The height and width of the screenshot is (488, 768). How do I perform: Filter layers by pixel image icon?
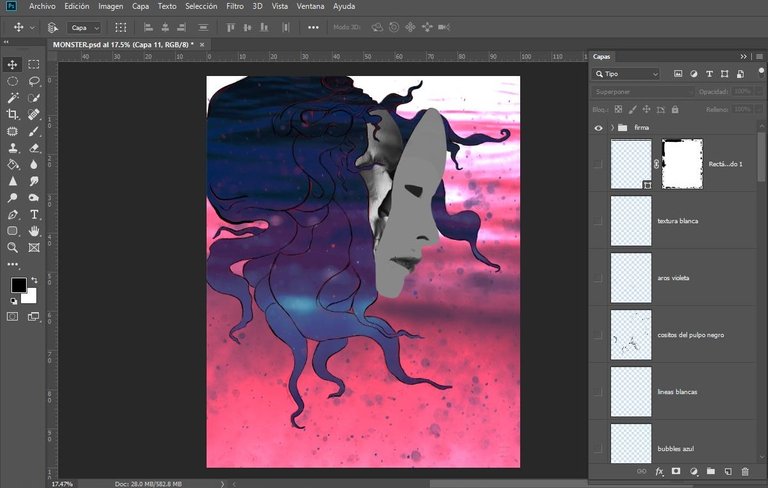coord(678,74)
